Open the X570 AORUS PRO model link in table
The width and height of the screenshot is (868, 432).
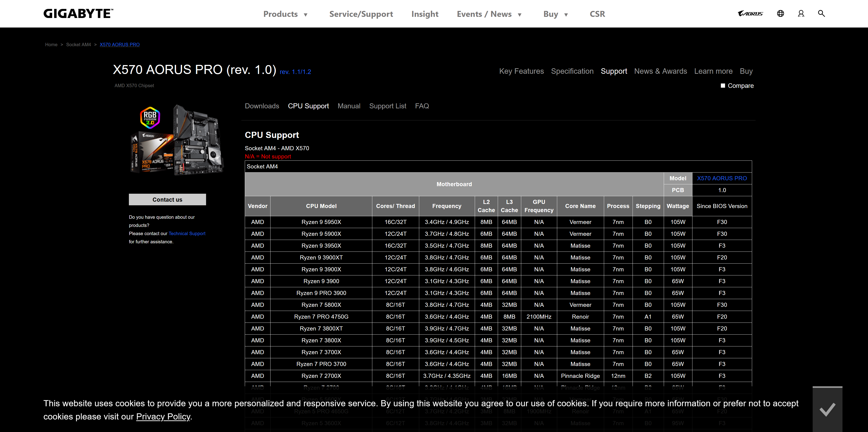click(722, 178)
